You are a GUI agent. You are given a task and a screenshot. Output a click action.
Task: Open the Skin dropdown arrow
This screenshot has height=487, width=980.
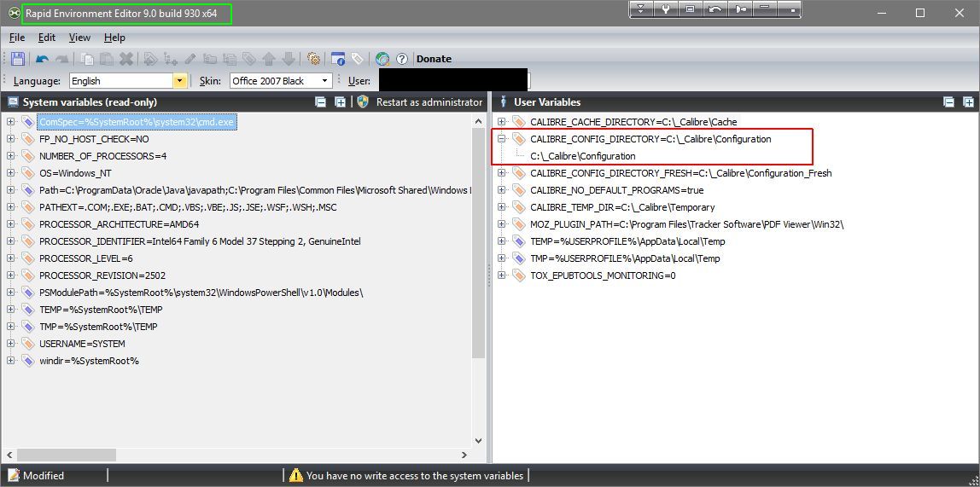point(325,80)
